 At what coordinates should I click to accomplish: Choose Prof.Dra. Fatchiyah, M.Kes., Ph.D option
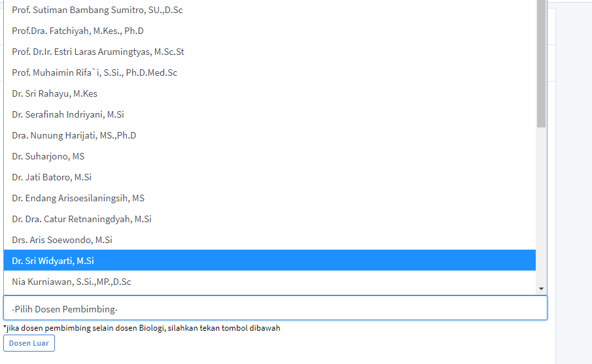point(78,31)
